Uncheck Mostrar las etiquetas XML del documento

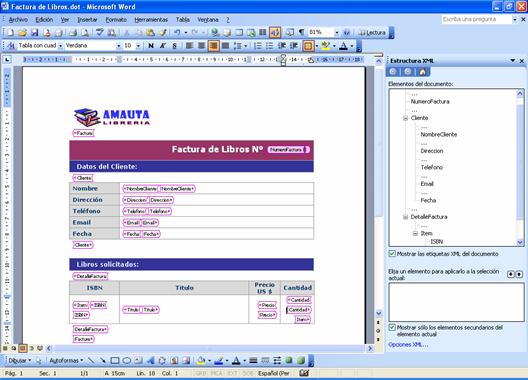pyautogui.click(x=392, y=254)
